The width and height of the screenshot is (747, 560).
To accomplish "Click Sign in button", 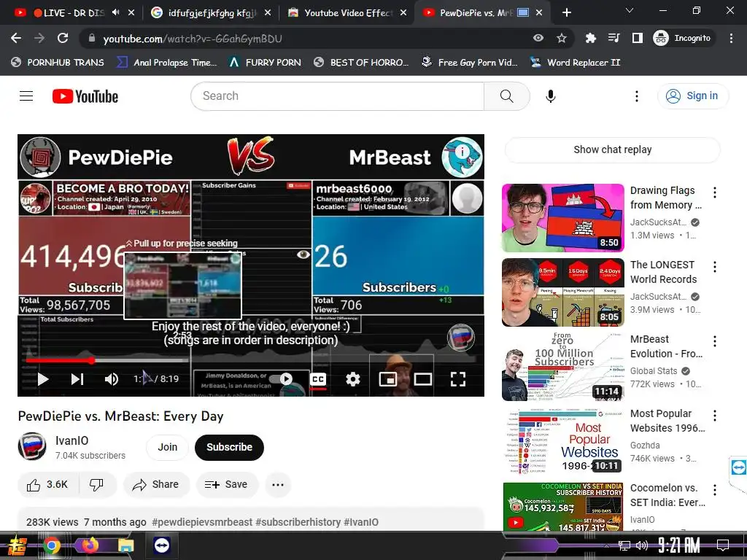I will (x=693, y=96).
